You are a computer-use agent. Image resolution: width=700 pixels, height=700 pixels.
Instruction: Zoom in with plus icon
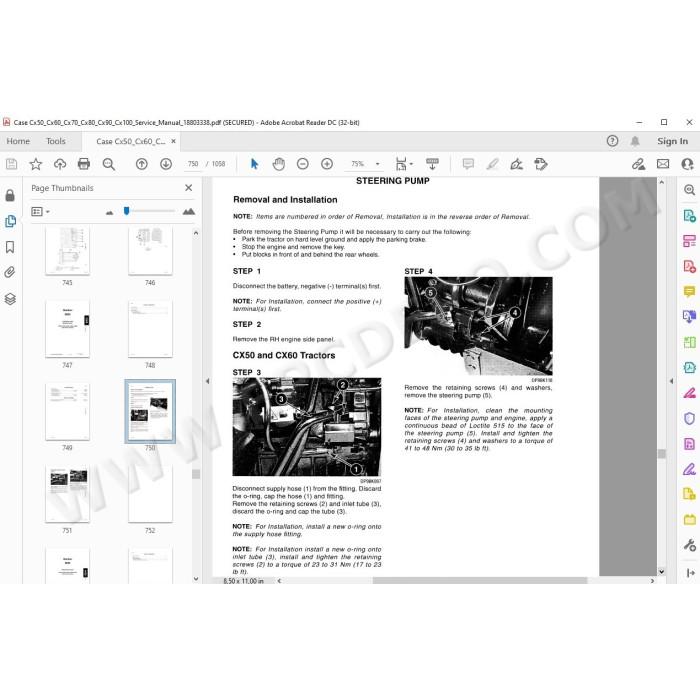327,164
